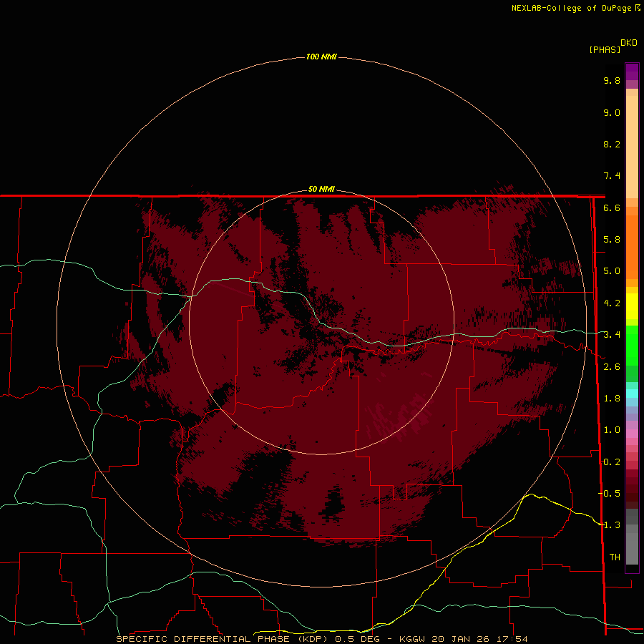This screenshot has height=644, width=644.
Task: Click the -1.3 scale value
Action: 609,525
